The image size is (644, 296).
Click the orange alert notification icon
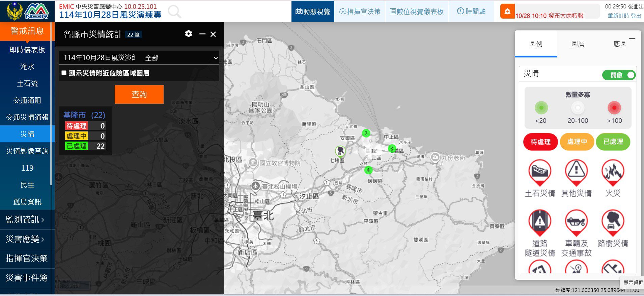pyautogui.click(x=507, y=11)
